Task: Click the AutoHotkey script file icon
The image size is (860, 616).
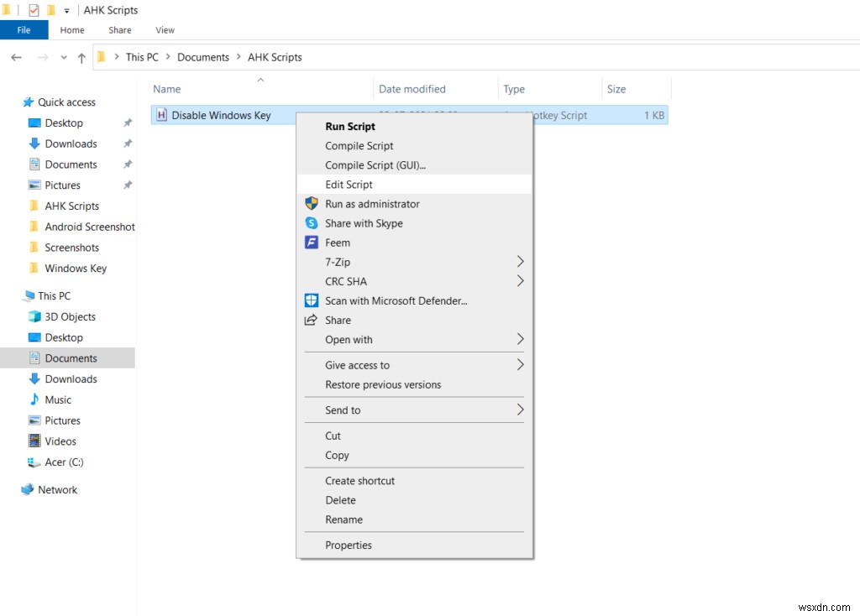Action: (x=160, y=115)
